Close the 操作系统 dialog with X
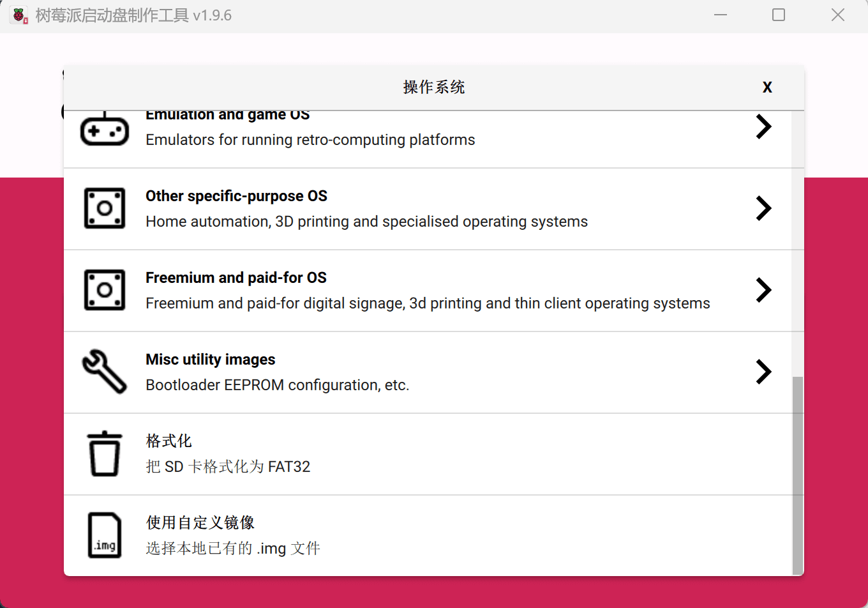 [767, 87]
